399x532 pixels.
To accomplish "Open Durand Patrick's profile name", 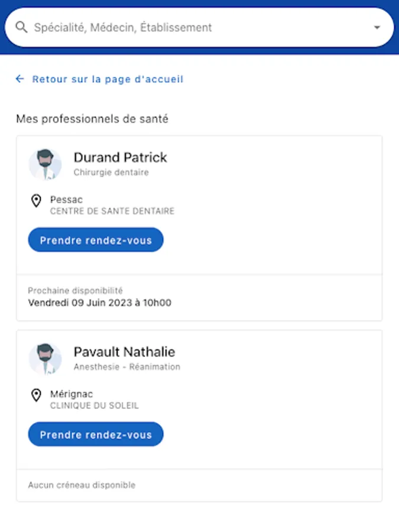I will click(x=121, y=157).
